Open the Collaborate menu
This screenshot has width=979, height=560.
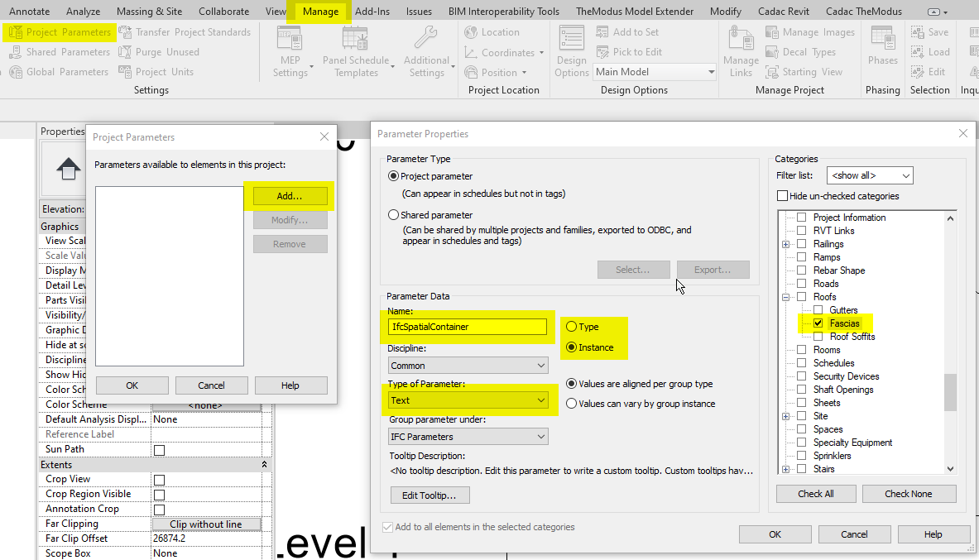coord(223,11)
